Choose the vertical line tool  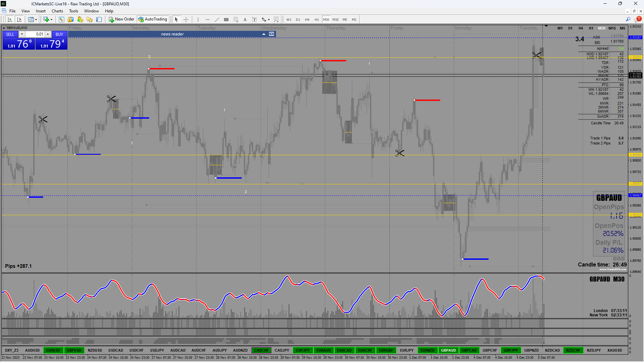[198, 19]
